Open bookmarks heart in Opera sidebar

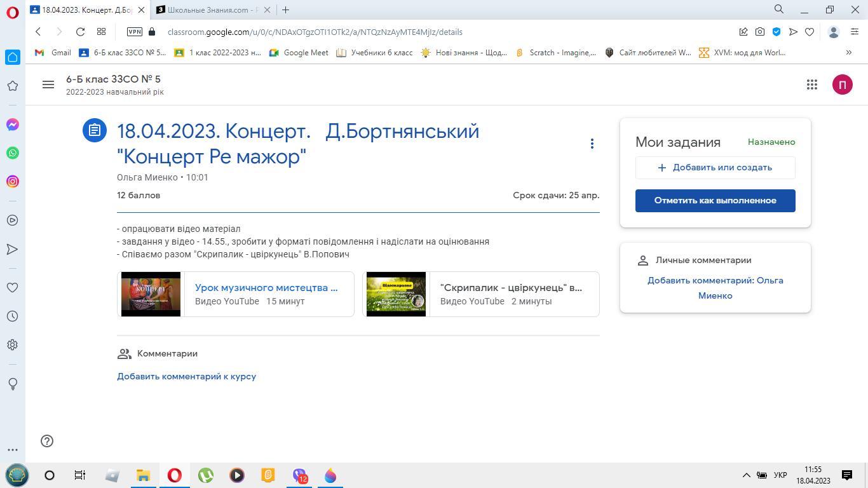13,288
